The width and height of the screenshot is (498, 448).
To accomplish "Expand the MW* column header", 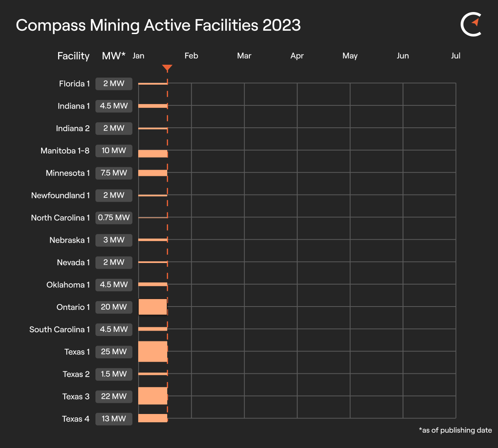I will 113,56.
